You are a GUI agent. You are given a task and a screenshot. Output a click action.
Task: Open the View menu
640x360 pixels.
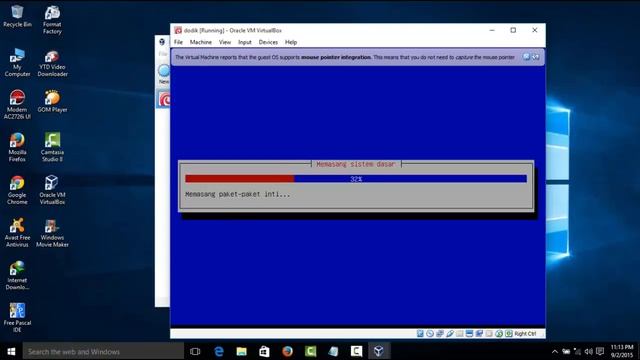click(x=224, y=42)
